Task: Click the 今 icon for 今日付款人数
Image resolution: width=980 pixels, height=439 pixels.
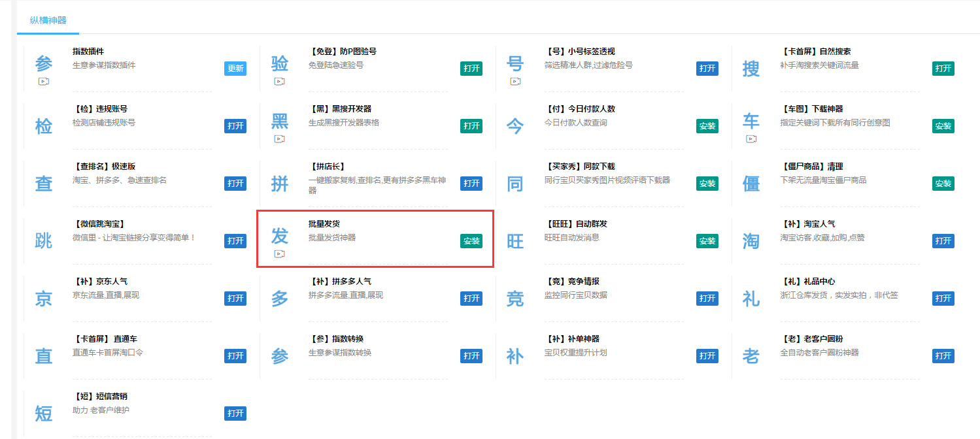Action: pyautogui.click(x=515, y=126)
